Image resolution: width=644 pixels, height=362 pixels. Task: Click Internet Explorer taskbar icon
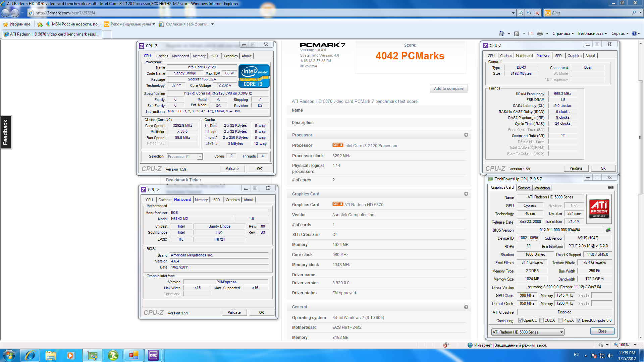click(x=30, y=355)
